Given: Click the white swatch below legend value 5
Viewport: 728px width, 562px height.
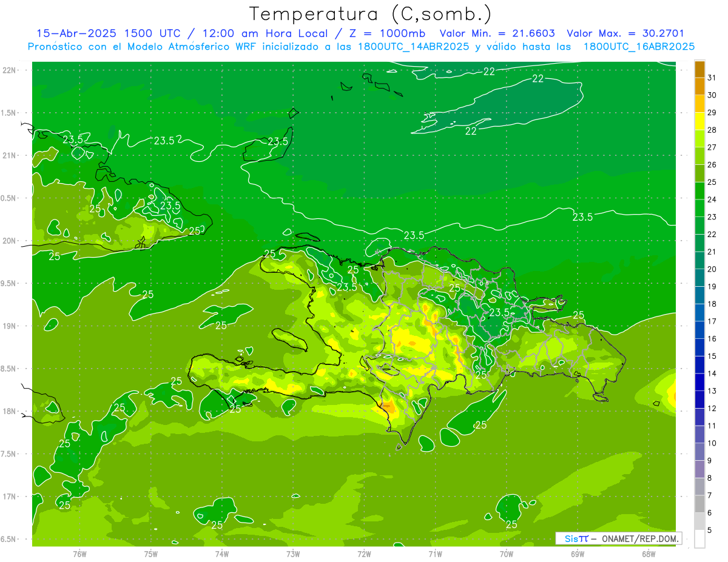Looking at the screenshot, I should [699, 539].
